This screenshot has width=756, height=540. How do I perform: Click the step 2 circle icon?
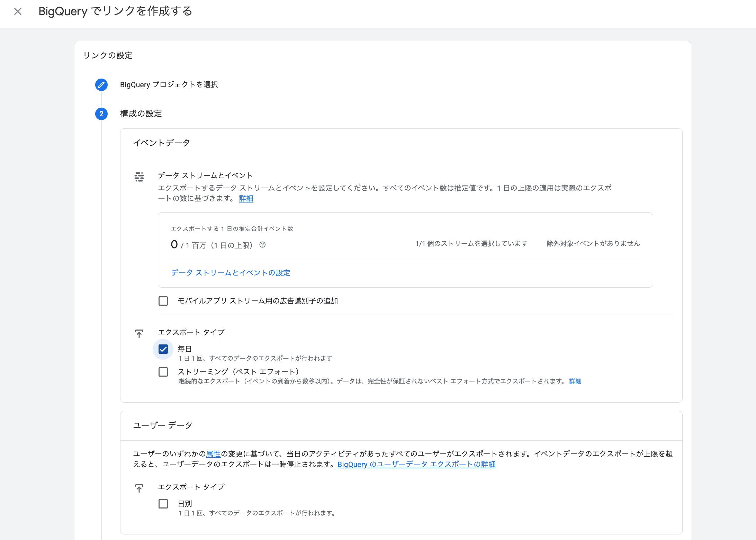coord(101,114)
